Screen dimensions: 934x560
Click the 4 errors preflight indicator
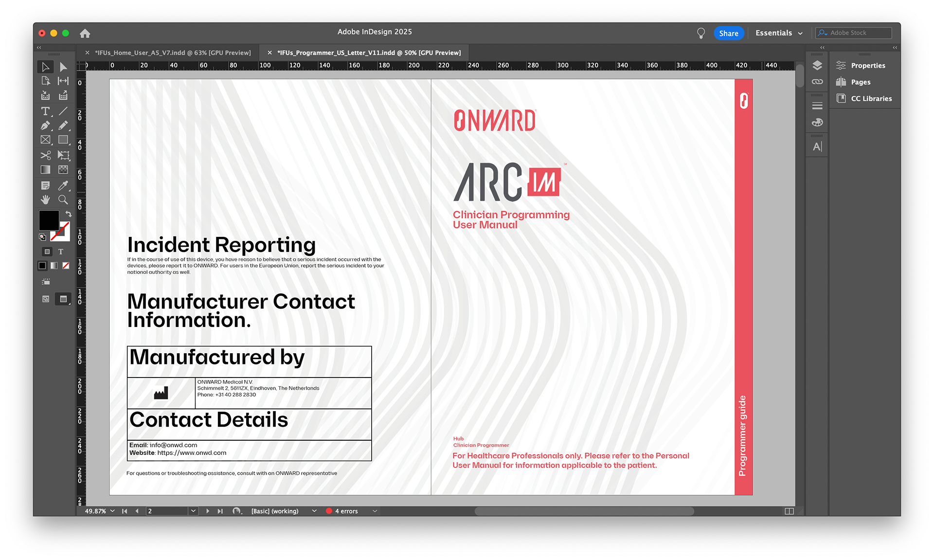(x=341, y=511)
